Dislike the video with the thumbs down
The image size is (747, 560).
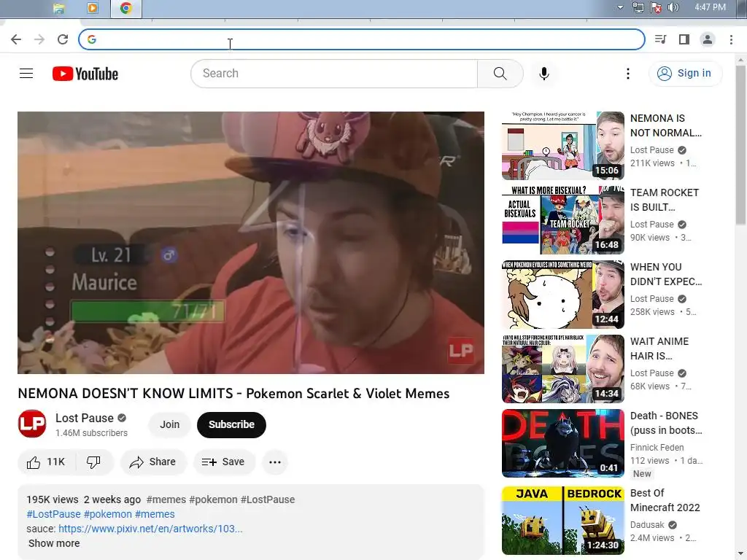pos(94,462)
